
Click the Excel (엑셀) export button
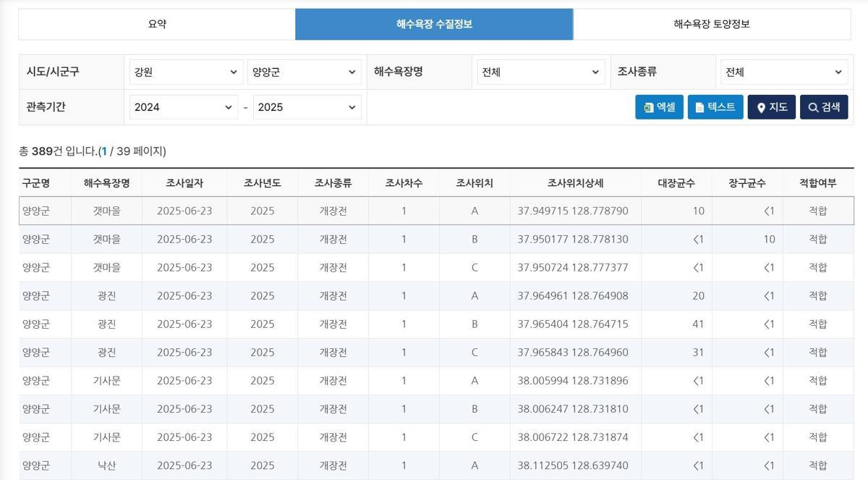659,107
